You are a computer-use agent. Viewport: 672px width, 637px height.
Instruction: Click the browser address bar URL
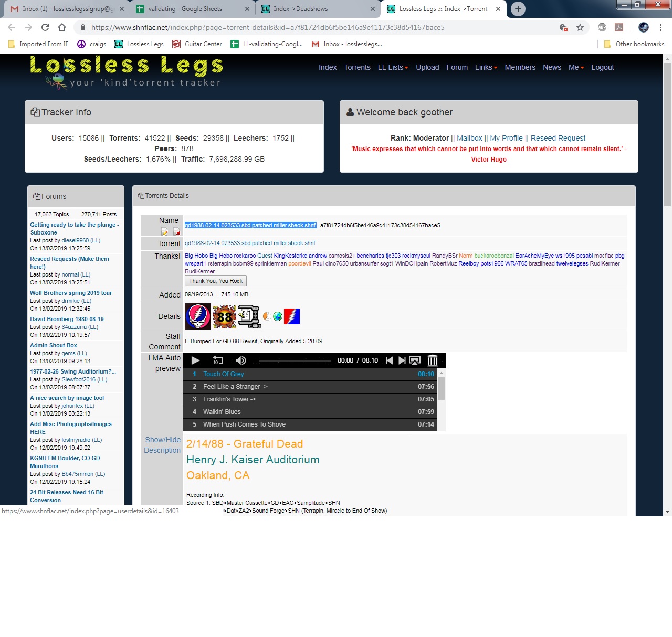click(x=268, y=27)
